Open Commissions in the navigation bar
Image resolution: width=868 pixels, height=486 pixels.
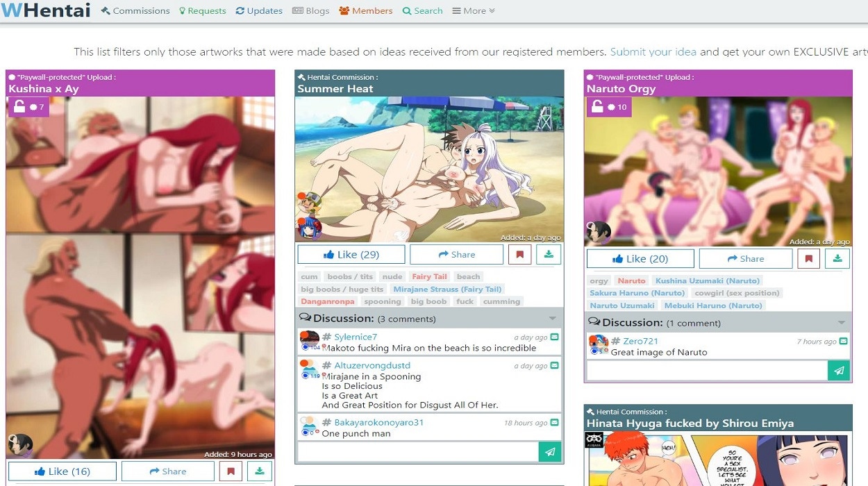(x=135, y=11)
